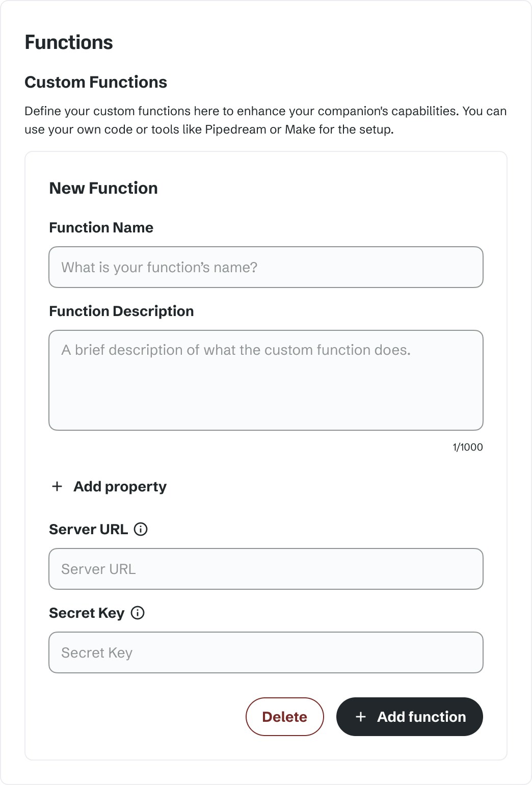Click the 1/1000 character counter
532x785 pixels.
(467, 447)
